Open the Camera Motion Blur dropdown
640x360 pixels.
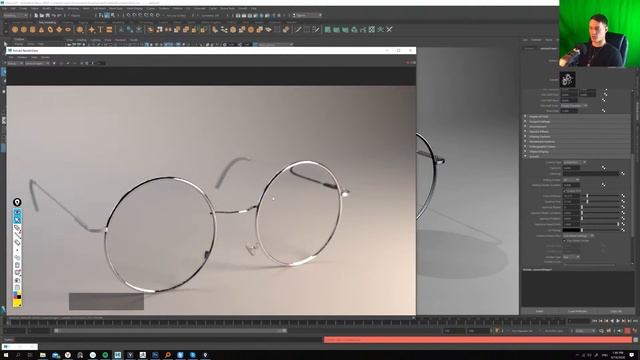pos(578,236)
